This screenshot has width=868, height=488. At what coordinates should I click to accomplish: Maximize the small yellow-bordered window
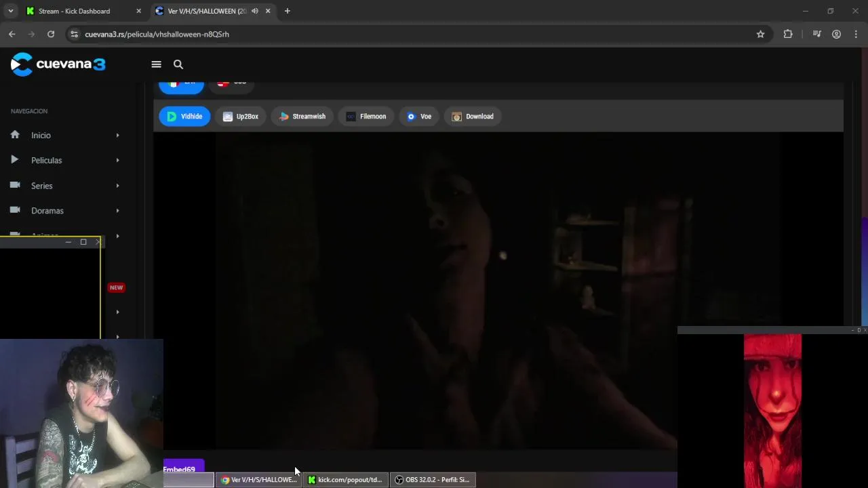(x=83, y=242)
